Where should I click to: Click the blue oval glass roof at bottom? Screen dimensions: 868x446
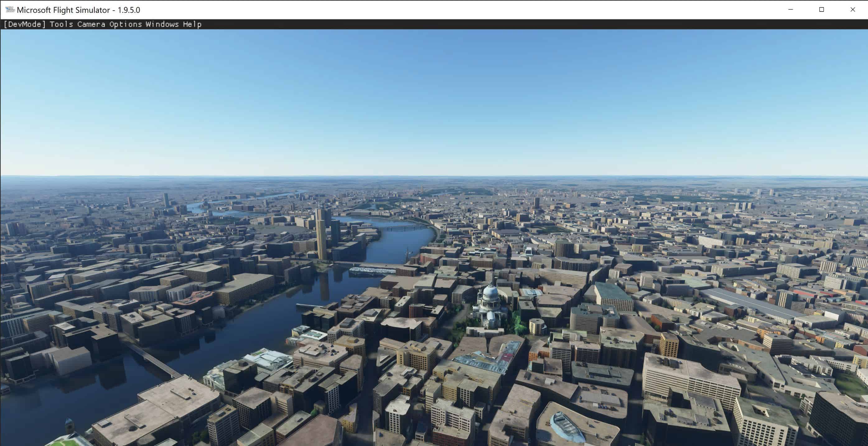(566, 427)
